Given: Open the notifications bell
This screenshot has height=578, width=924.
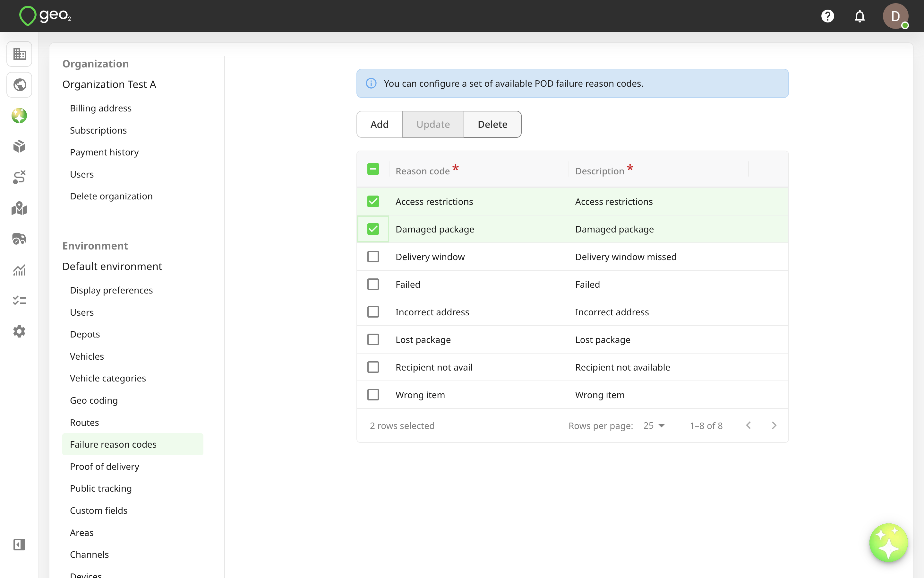Looking at the screenshot, I should (860, 16).
